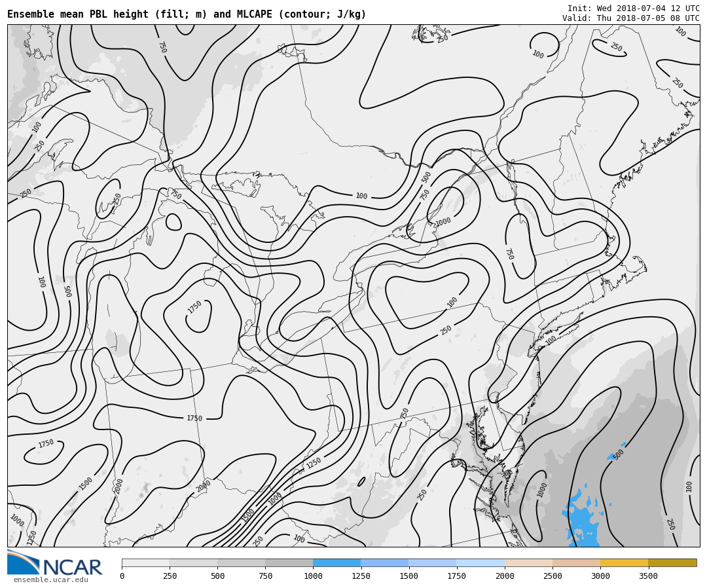707x588 pixels.
Task: Click the colorbar tick label 2000
Action: 505,576
